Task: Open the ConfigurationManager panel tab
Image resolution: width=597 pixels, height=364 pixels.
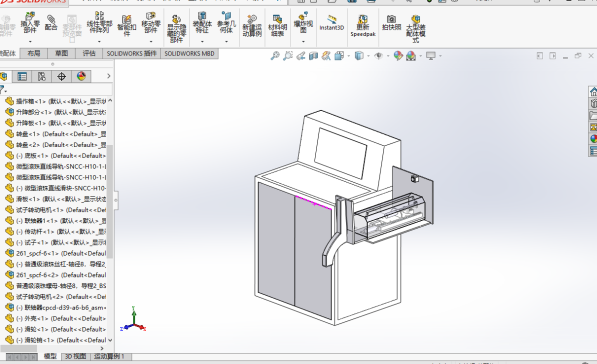Action: tap(42, 77)
